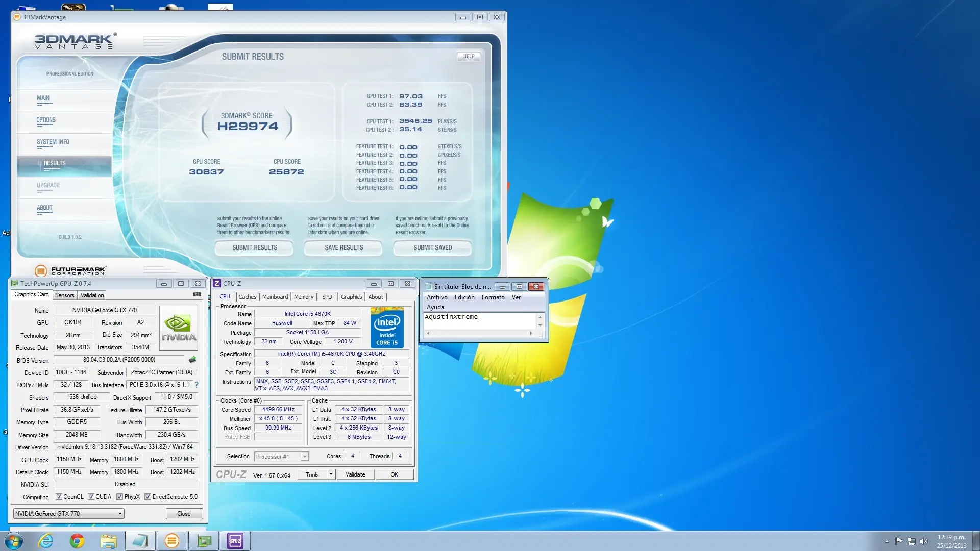
Task: Click the Validate button in CPU-Z
Action: tap(355, 474)
